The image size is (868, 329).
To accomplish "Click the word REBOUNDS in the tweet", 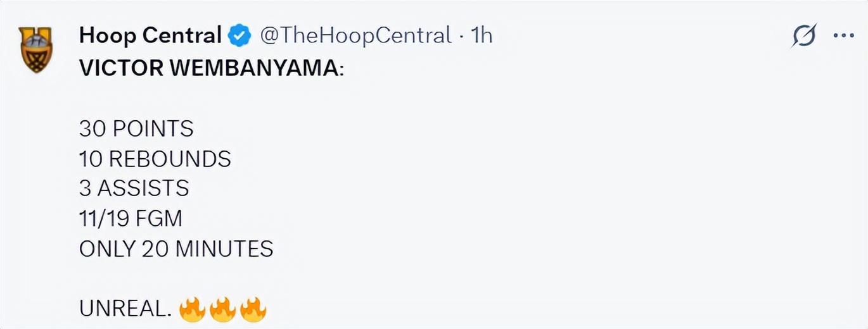I will [170, 159].
